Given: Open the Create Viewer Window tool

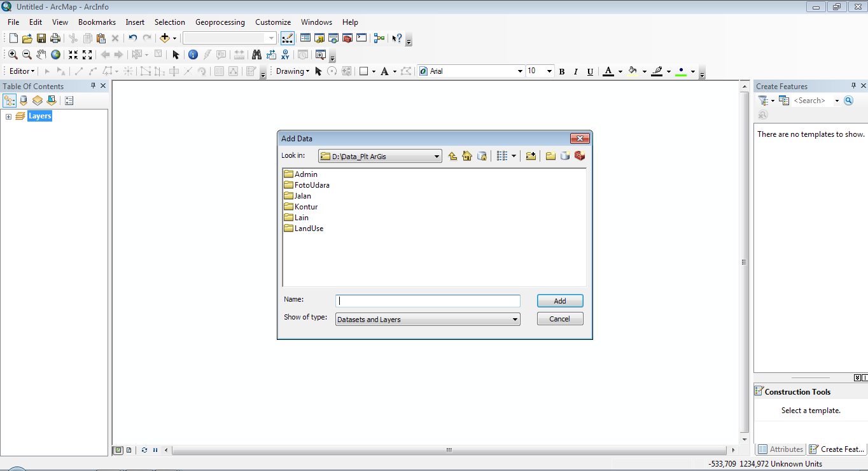Looking at the screenshot, I should [321, 55].
